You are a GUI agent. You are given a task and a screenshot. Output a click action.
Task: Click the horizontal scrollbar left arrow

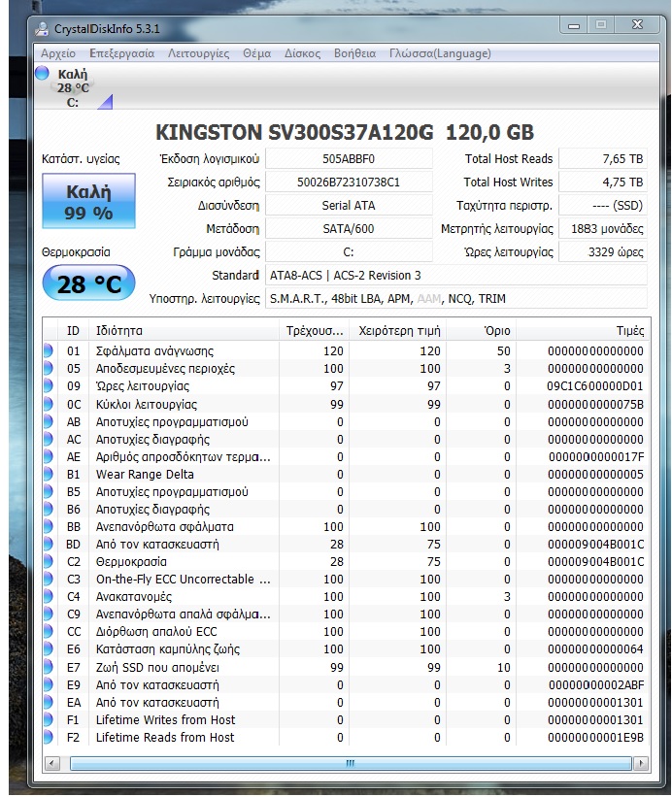[x=51, y=763]
